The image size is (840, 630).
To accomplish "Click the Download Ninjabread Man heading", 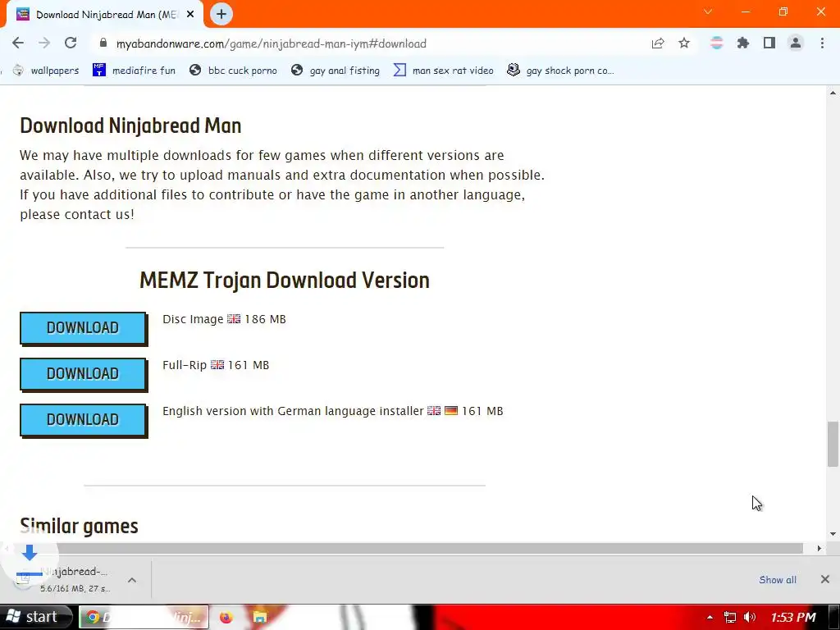I will point(130,126).
